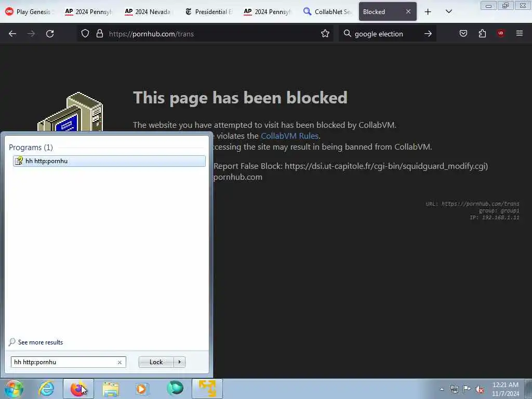532x399 pixels.
Task: Open the CollabVM Rules link
Action: (289, 136)
